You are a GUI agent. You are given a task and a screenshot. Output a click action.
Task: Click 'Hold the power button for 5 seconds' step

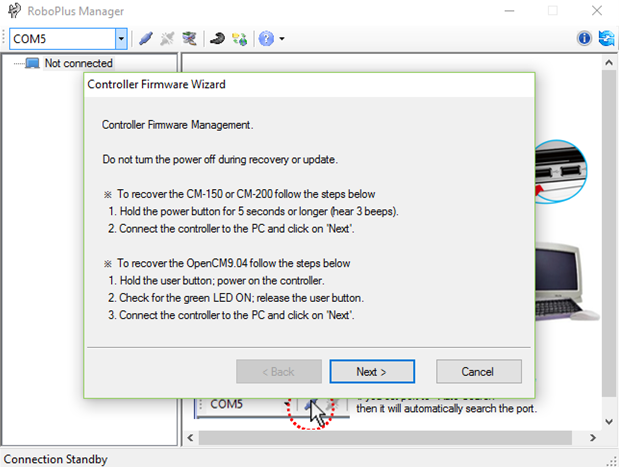[x=253, y=211]
